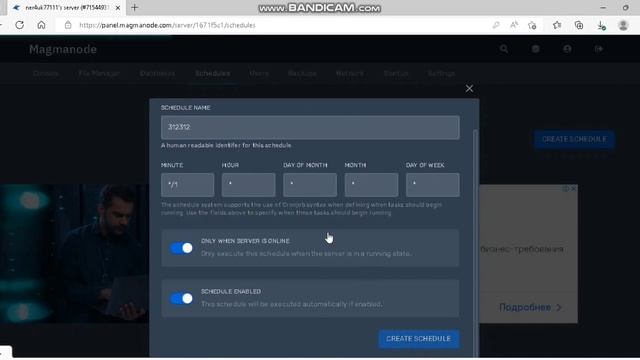Image resolution: width=640 pixels, height=360 pixels.
Task: Open the Backups tab
Action: [302, 74]
